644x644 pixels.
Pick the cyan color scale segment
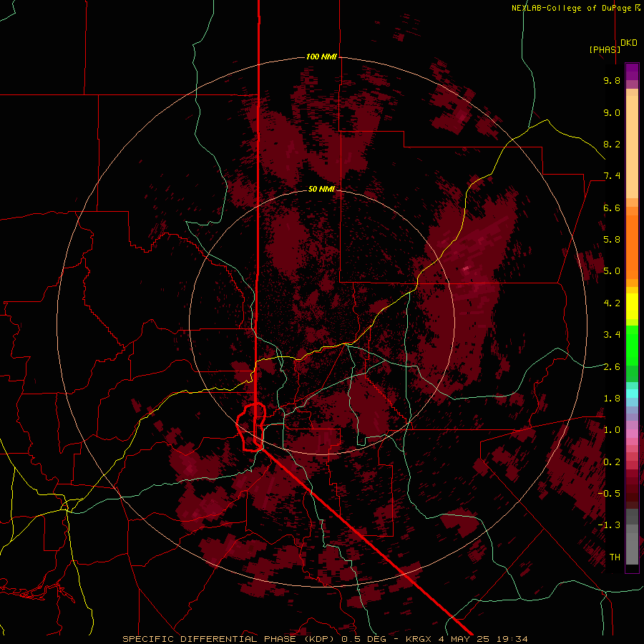click(632, 394)
